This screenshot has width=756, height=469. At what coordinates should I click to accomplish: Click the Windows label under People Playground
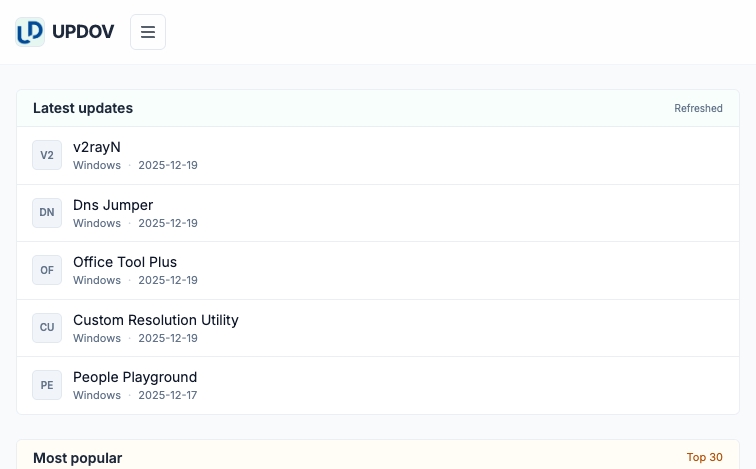pos(97,395)
